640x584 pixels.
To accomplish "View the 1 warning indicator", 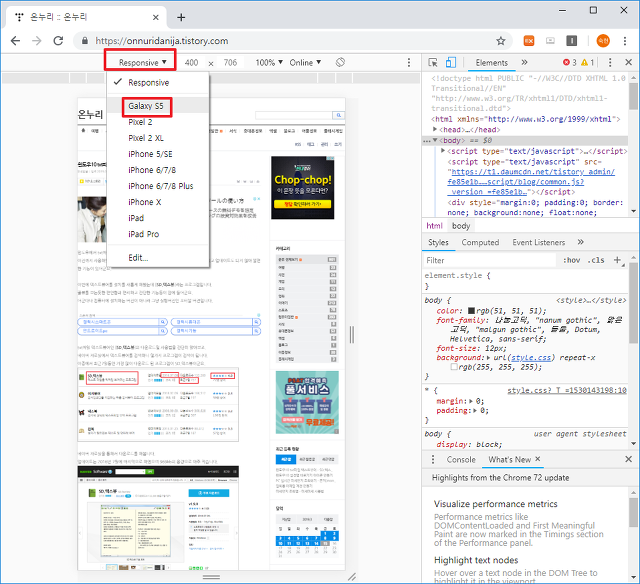I will (x=587, y=62).
